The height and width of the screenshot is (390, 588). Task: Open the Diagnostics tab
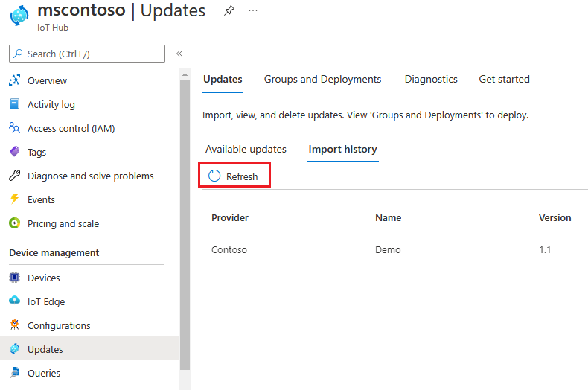click(431, 79)
